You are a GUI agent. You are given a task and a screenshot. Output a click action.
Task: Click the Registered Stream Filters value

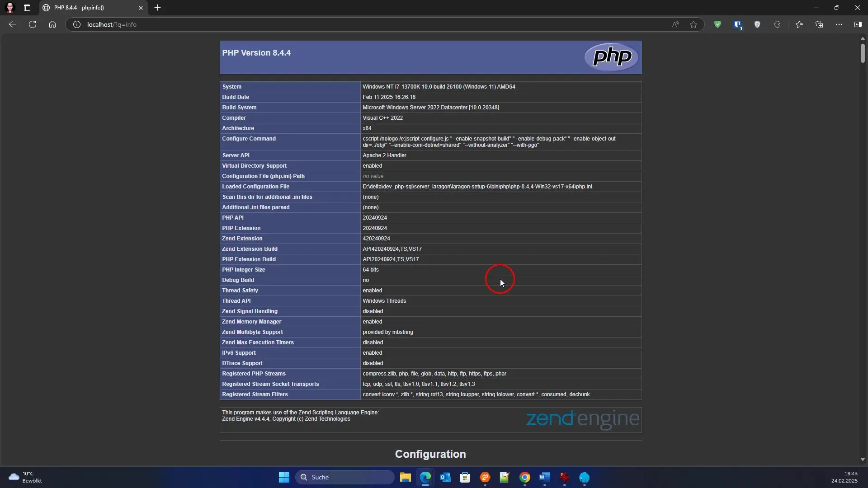[476, 394]
